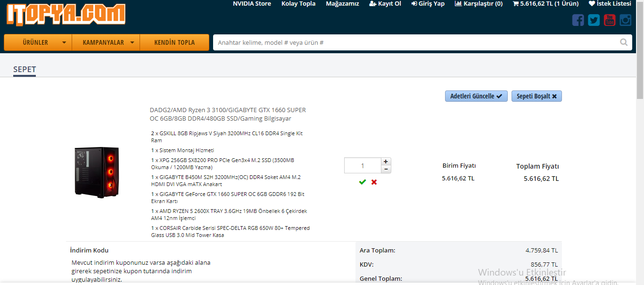The width and height of the screenshot is (644, 285).
Task: Open the KENDİN TOPLA menu
Action: point(174,42)
